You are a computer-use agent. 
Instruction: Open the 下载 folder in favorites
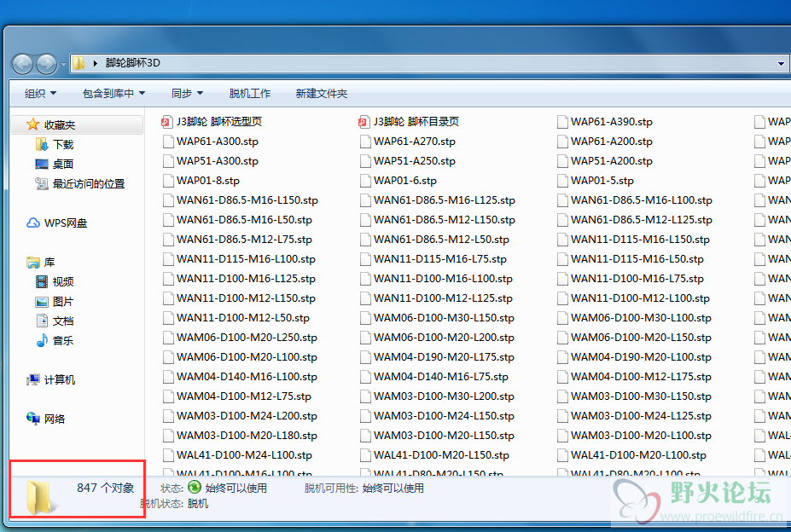tap(55, 145)
